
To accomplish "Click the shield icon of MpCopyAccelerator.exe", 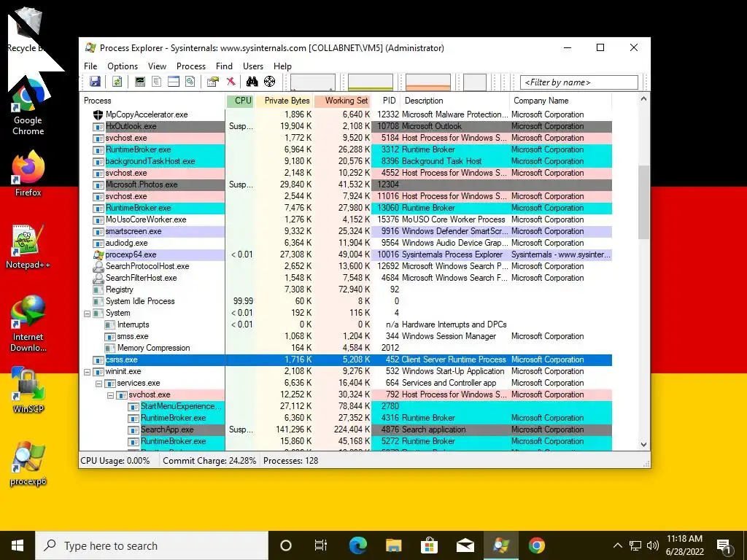I will 98,114.
